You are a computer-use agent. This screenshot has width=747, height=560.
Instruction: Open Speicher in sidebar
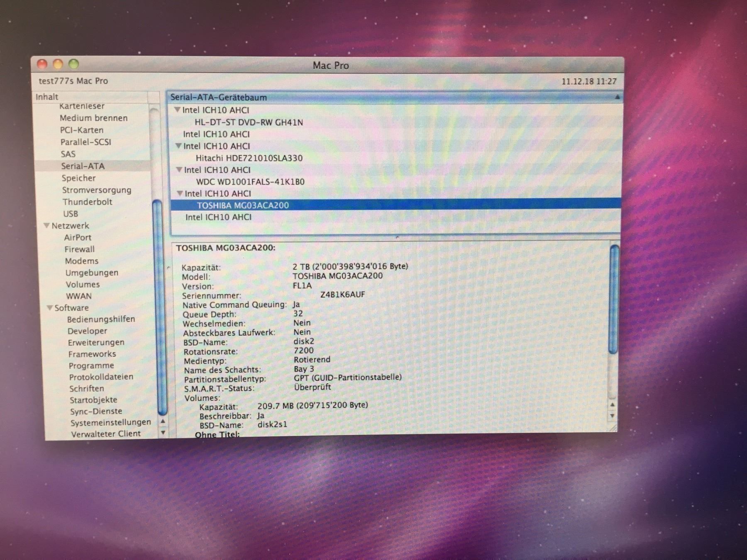(x=78, y=178)
